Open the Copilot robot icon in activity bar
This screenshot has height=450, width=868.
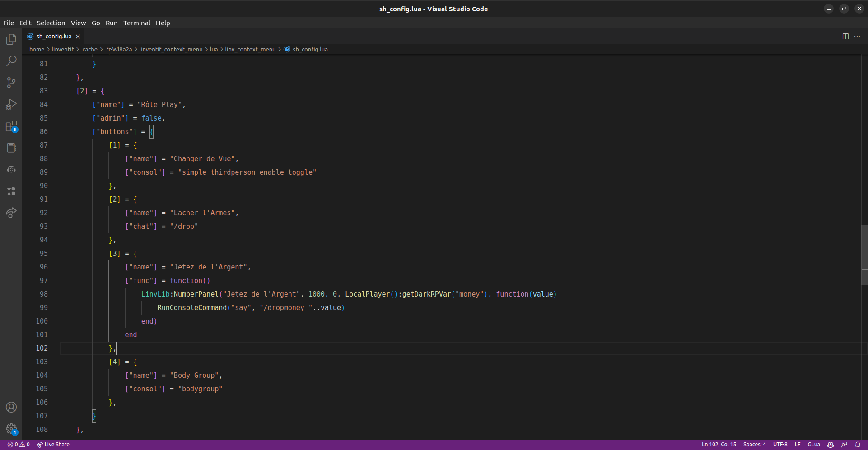(11, 169)
